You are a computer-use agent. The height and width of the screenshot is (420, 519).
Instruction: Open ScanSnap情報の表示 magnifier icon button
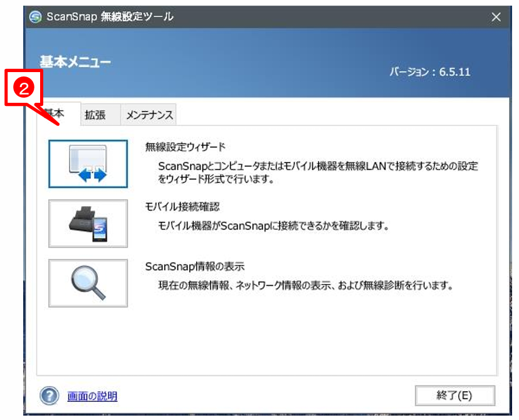pyautogui.click(x=88, y=283)
